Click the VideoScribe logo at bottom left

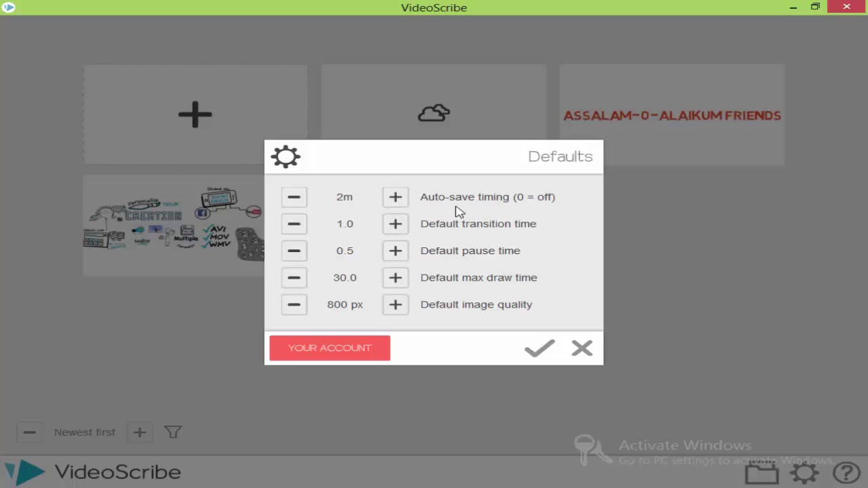click(94, 472)
